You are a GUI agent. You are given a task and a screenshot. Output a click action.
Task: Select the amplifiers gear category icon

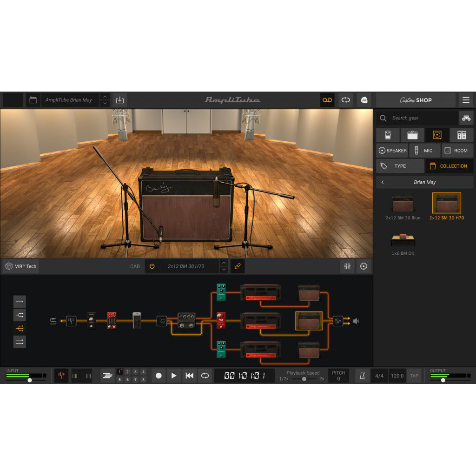coord(412,135)
